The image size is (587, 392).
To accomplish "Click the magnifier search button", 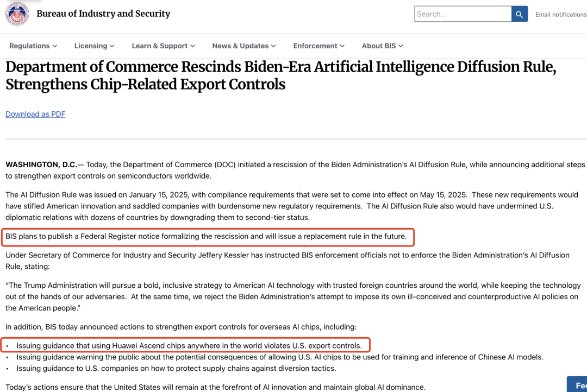I will point(519,14).
